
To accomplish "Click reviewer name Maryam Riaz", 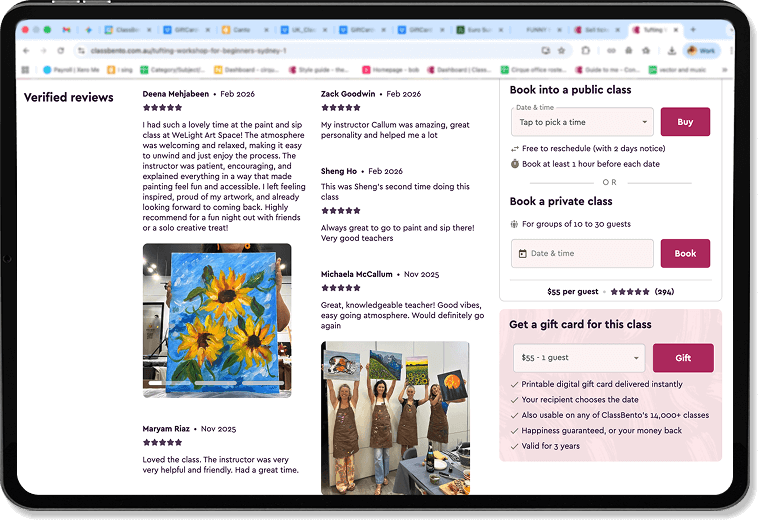I will coord(166,429).
